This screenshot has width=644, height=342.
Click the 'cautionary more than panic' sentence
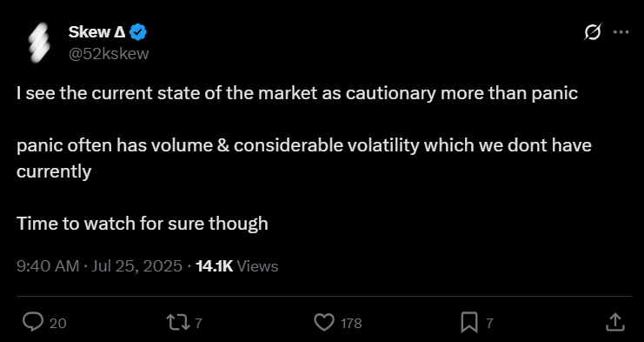297,94
